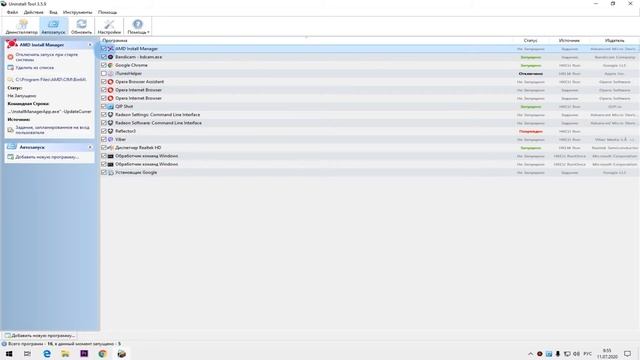Screen dimensions: 640x360
Task: Uncheck Radeon Settings: Command Line Interface checkbox
Action: click(x=104, y=115)
